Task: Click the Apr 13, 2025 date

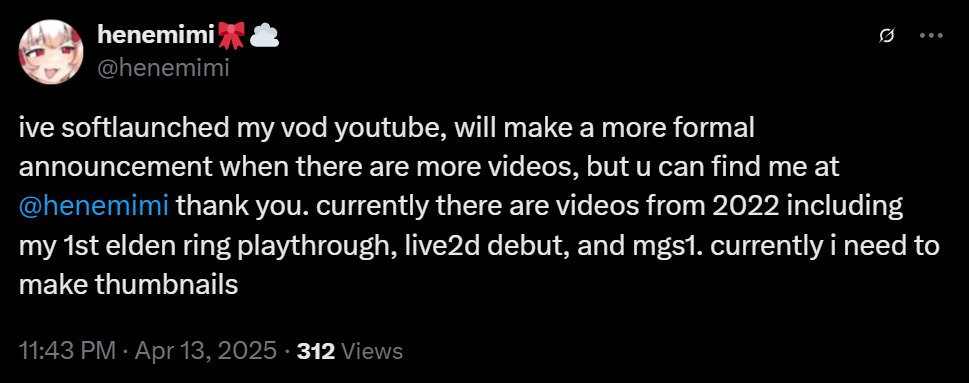Action: tap(205, 351)
